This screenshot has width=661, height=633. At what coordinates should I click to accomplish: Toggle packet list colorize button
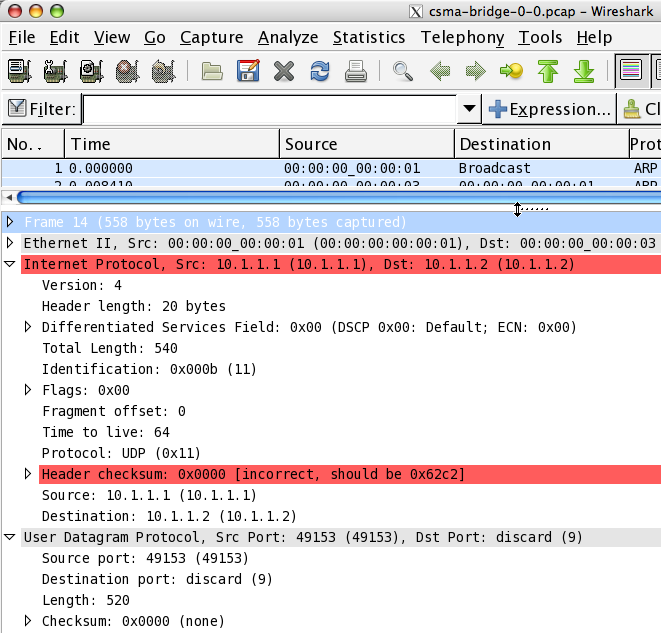(x=631, y=71)
